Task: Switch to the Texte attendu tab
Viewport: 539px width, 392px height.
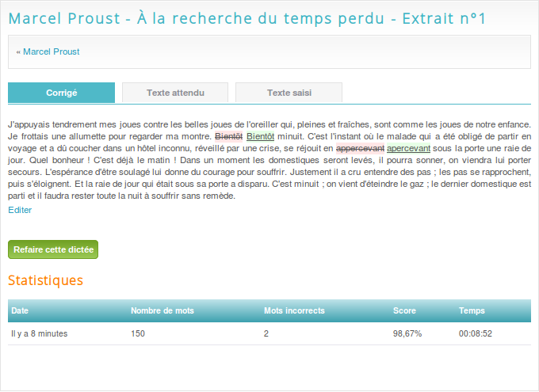Action: tap(175, 93)
